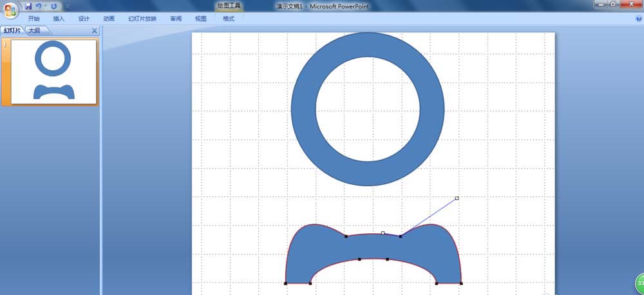The height and width of the screenshot is (295, 644).
Task: Click the title text 演示文稿1 - Microsoft PowerPoint
Action: tap(323, 6)
